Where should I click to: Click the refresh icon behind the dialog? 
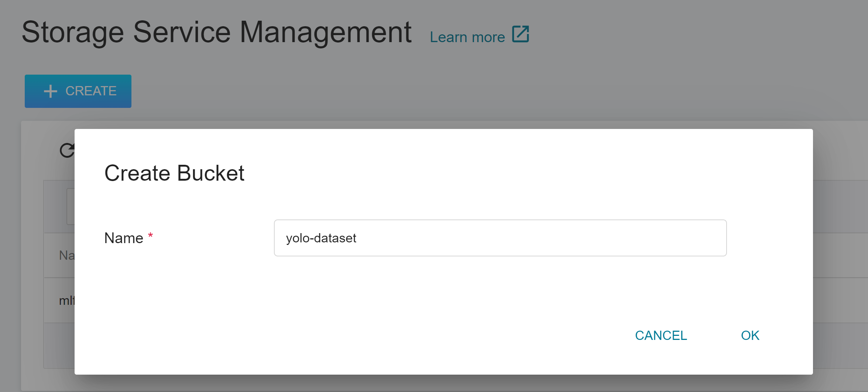(x=67, y=150)
